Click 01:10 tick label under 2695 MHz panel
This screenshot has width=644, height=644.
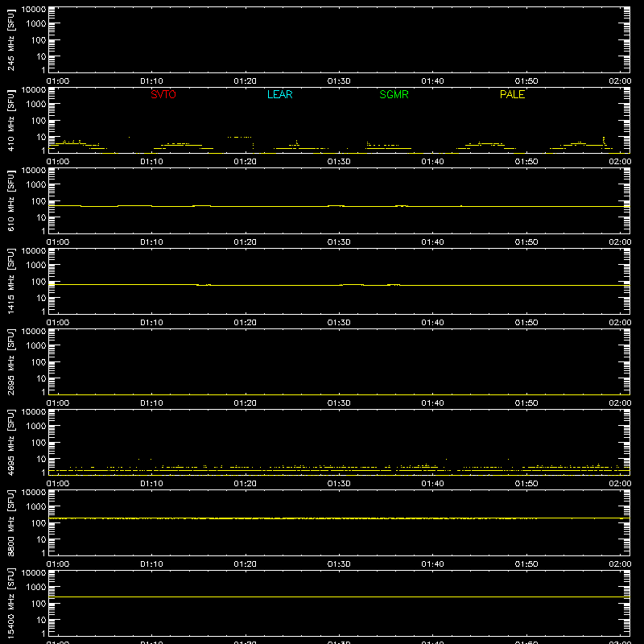151,403
